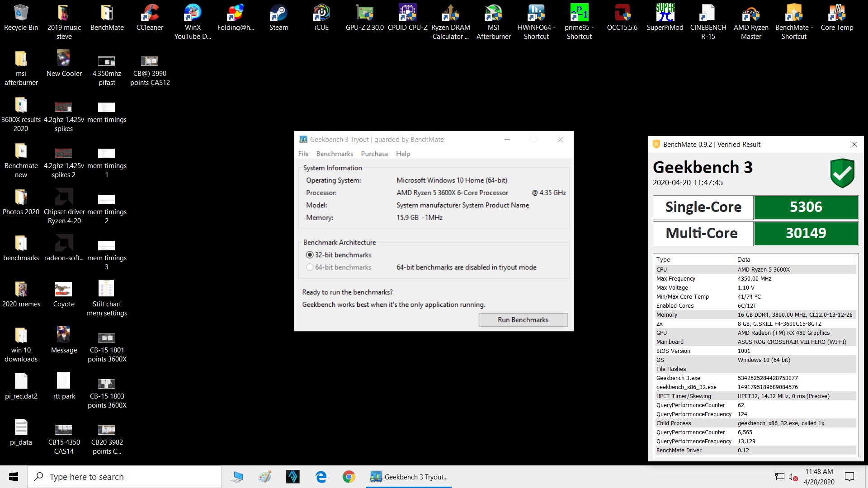Launch AMD Ryzen Master shortcut
Image resolution: width=868 pixels, height=488 pixels.
(751, 22)
